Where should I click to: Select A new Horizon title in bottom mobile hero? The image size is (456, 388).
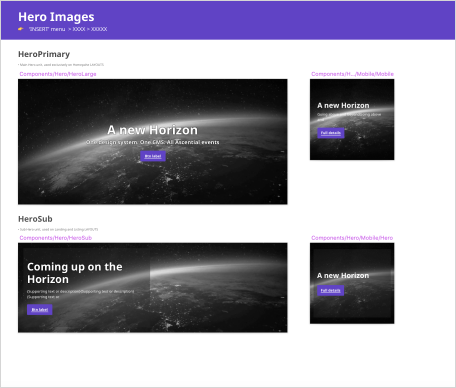click(343, 276)
